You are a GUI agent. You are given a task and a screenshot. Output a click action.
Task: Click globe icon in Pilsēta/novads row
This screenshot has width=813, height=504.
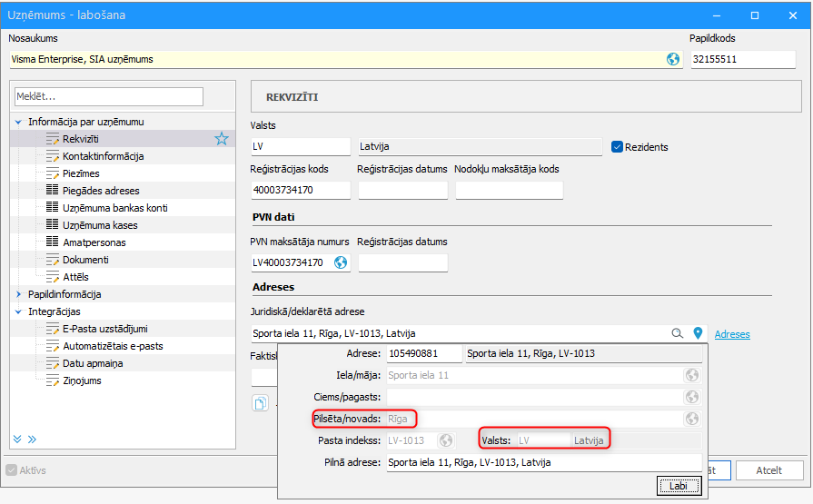pyautogui.click(x=691, y=419)
